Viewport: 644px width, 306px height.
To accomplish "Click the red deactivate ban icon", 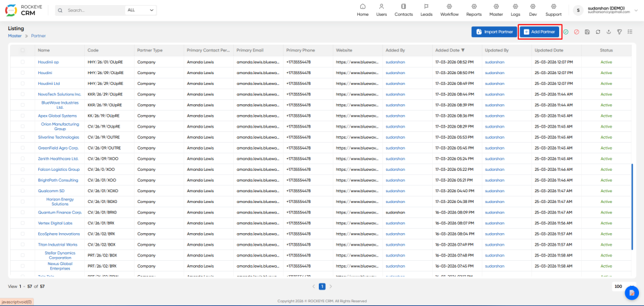I will 577,32.
